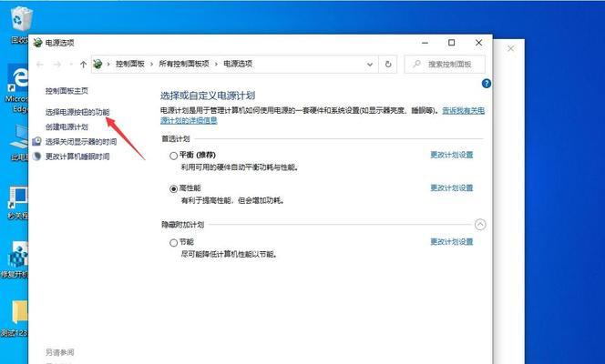Screen dimensions: 605x364
Task: Expand the chevron after 控制面板 in path
Action: [x=151, y=64]
